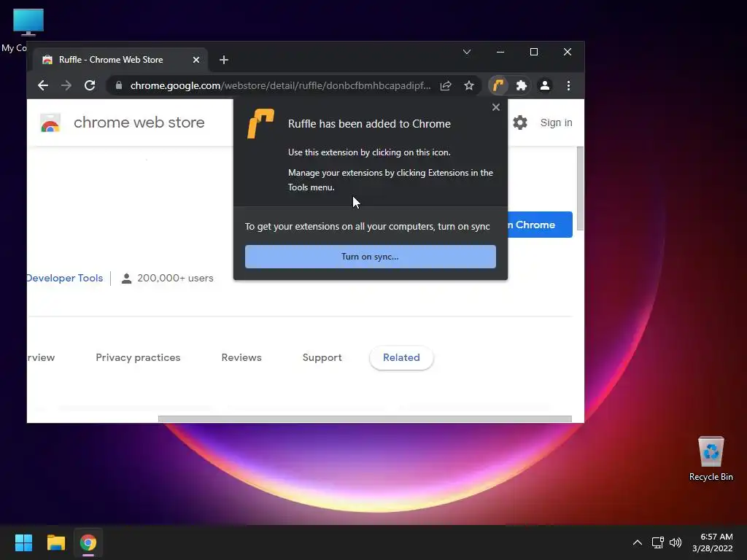Switch to the Reviews tab
The height and width of the screenshot is (560, 747).
point(241,357)
